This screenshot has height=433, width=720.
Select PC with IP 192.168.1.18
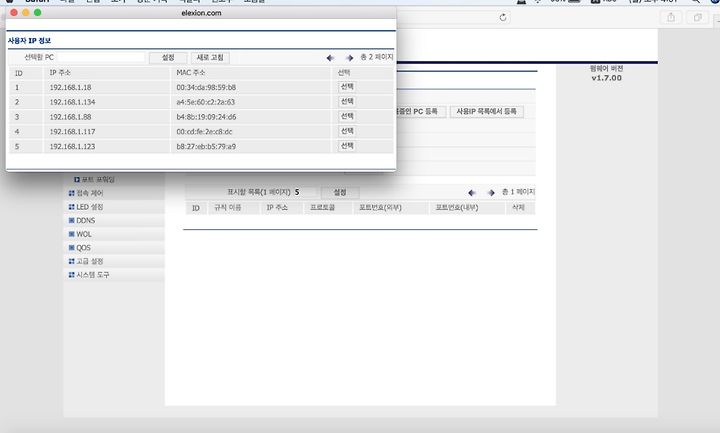coord(347,87)
